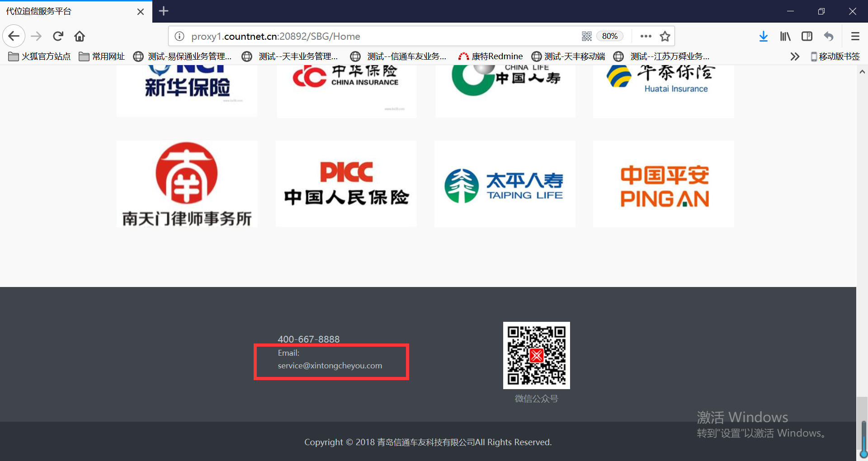Select the 代位追偿服务平台 tab
Image resolution: width=868 pixels, height=461 pixels.
76,11
